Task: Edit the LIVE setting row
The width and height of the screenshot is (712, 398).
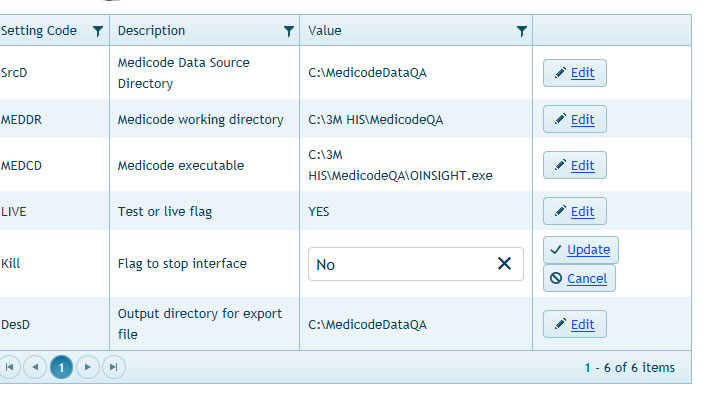Action: [574, 211]
